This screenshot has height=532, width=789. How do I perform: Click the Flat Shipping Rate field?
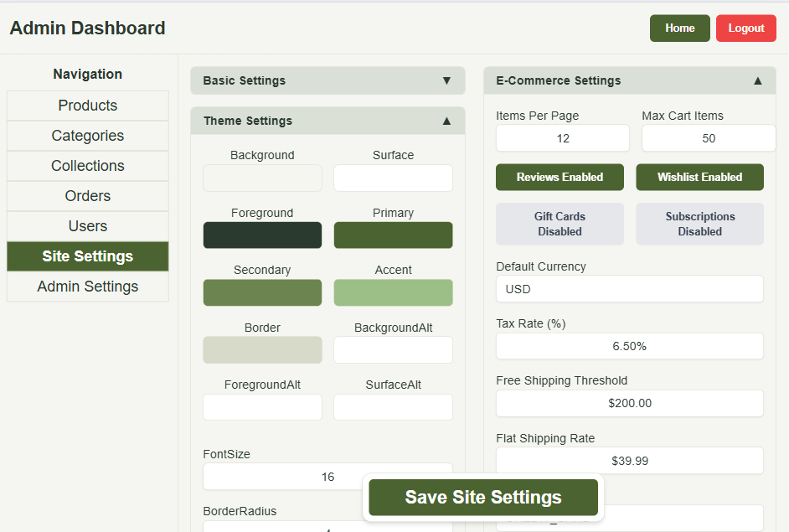pyautogui.click(x=630, y=461)
